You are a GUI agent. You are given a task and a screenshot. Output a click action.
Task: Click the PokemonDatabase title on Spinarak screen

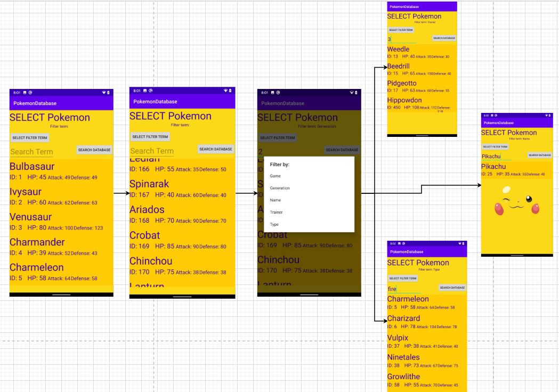click(x=155, y=102)
